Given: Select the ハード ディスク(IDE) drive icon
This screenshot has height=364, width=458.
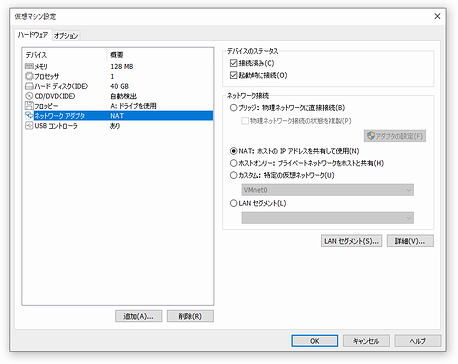Looking at the screenshot, I should 29,86.
